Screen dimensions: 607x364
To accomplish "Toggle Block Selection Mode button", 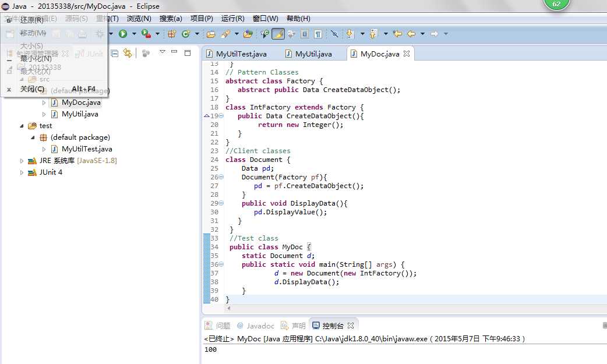I will [x=305, y=34].
